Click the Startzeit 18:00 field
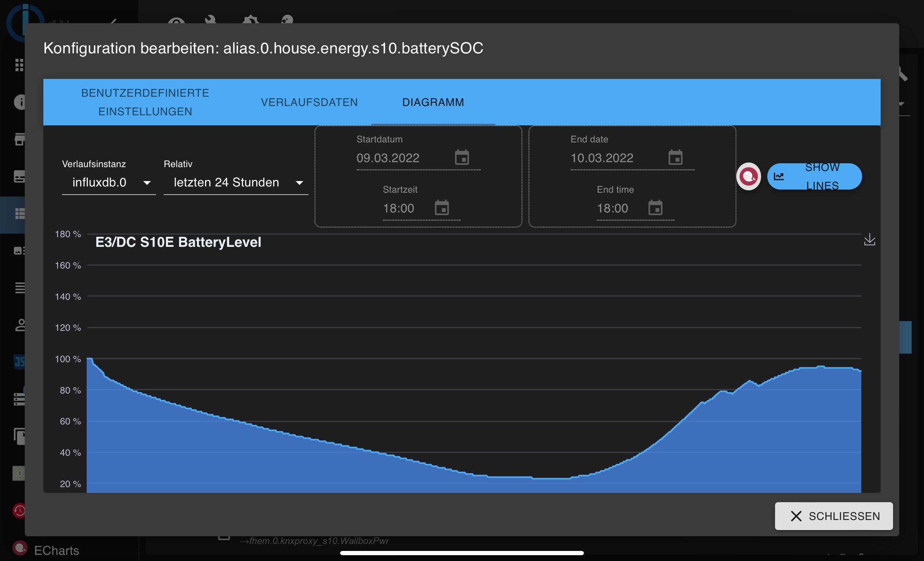This screenshot has height=561, width=924. [x=399, y=208]
